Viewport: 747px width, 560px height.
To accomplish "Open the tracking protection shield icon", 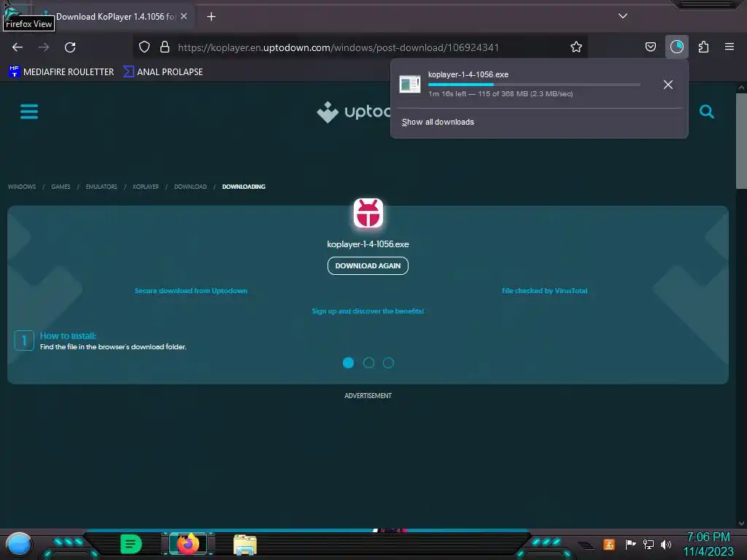I will 144,47.
